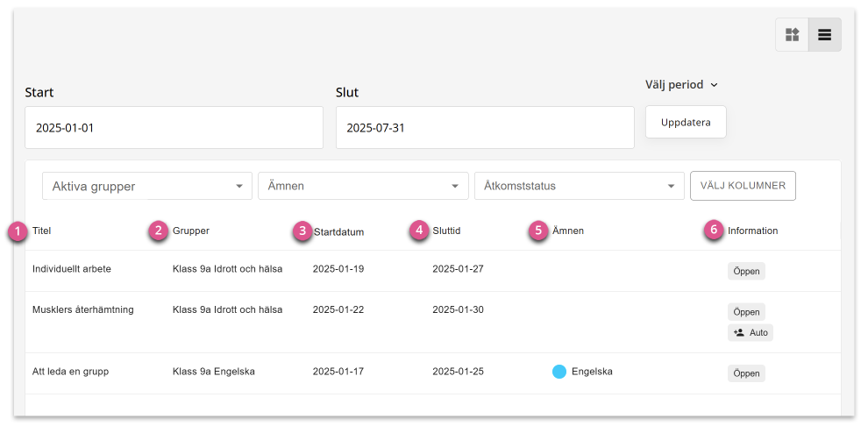The width and height of the screenshot is (868, 426).
Task: Click the Uppdatera button
Action: click(686, 122)
